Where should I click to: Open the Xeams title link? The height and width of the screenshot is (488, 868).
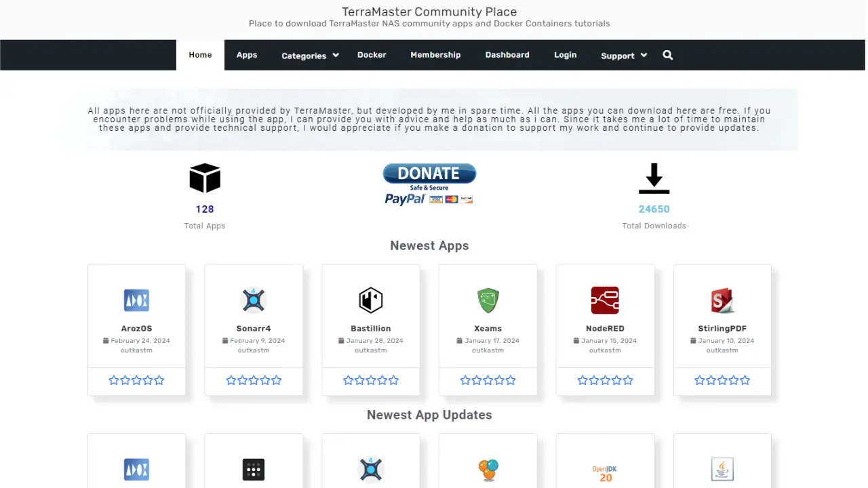488,329
